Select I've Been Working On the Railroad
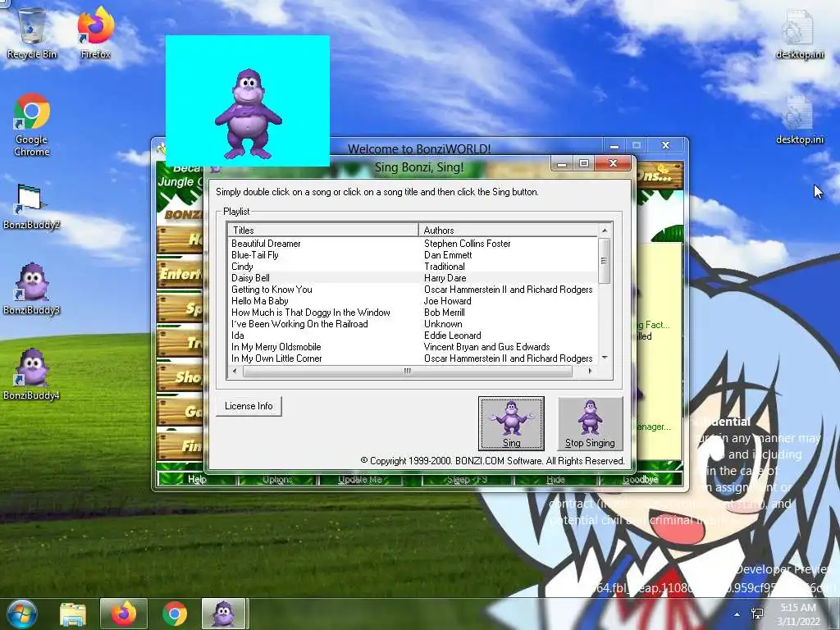 tap(299, 324)
